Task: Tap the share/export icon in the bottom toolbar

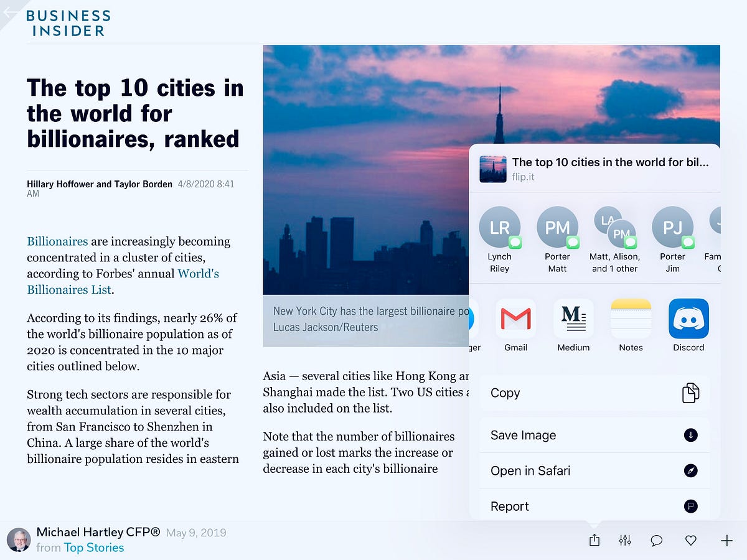Action: (x=594, y=540)
